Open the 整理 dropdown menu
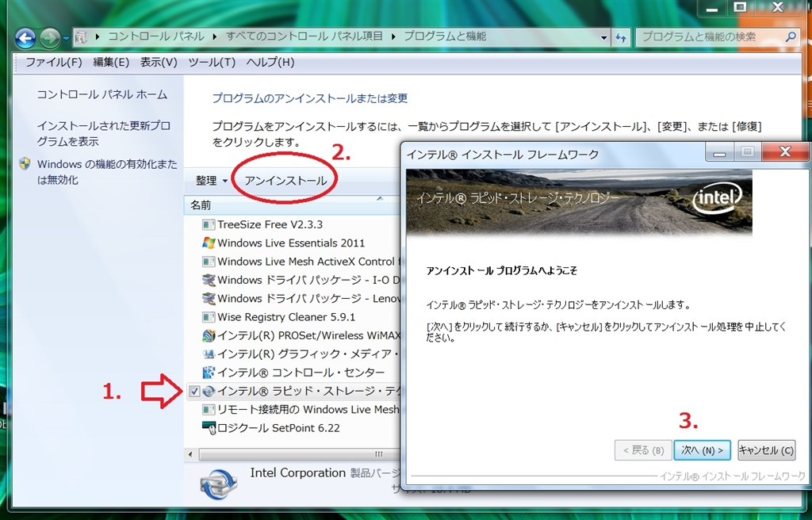 click(x=212, y=181)
